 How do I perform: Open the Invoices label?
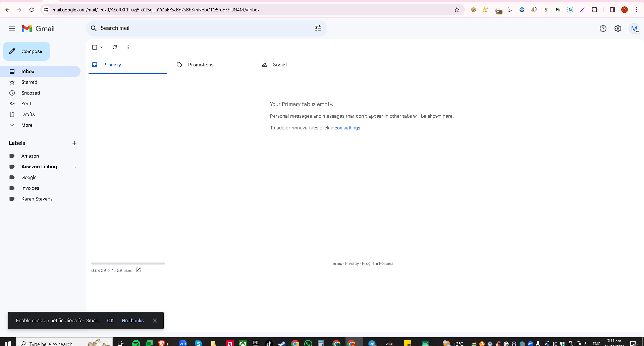(40, 188)
